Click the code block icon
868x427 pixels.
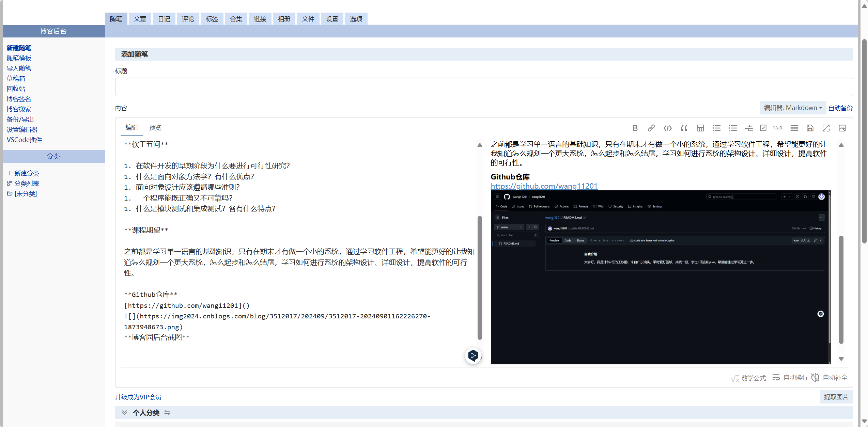[x=667, y=128]
